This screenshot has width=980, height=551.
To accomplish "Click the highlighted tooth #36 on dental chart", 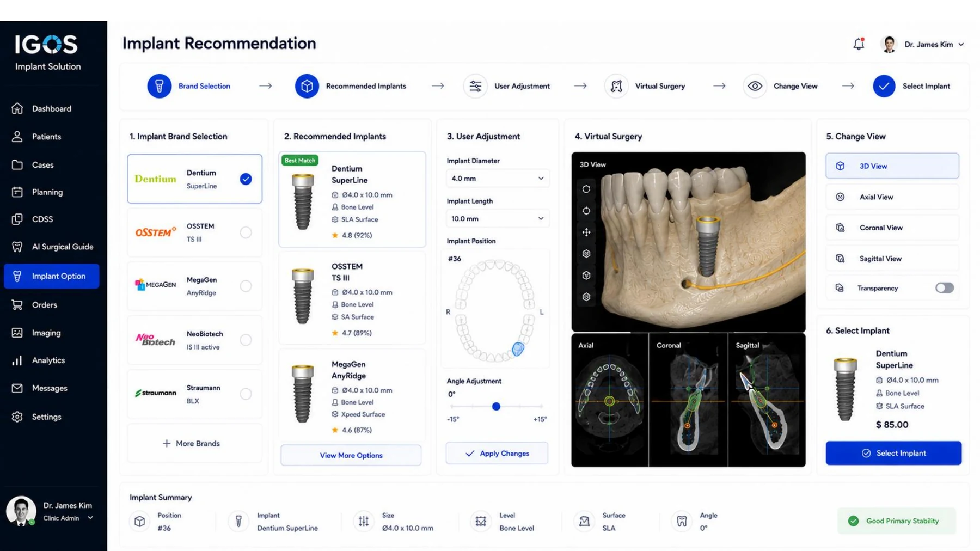I will (x=518, y=348).
